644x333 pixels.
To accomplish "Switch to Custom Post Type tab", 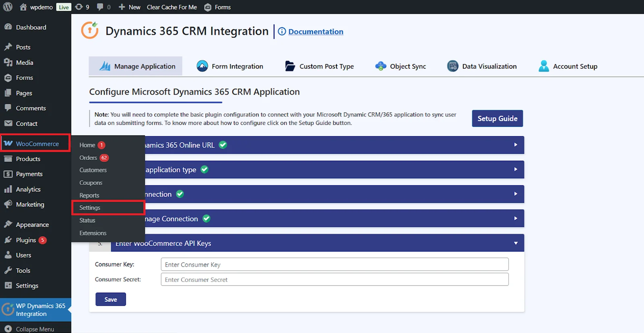I will pos(319,66).
